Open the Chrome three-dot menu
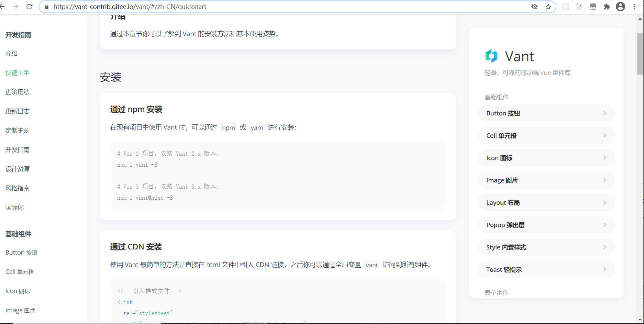 pos(634,7)
